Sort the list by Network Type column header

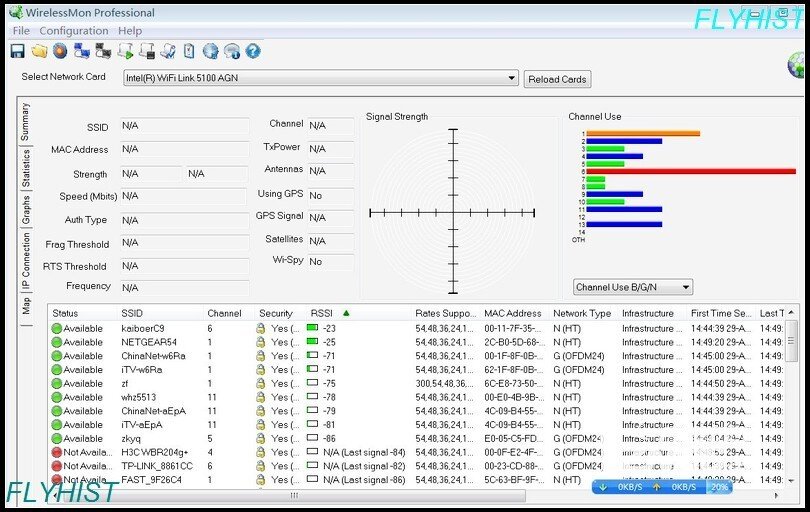(582, 313)
